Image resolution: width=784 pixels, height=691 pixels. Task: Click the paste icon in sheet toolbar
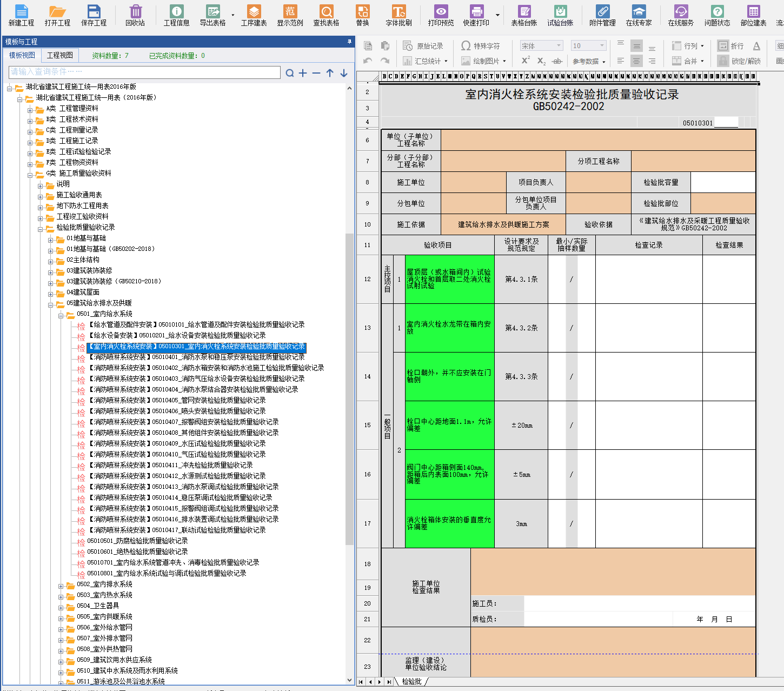tap(385, 46)
